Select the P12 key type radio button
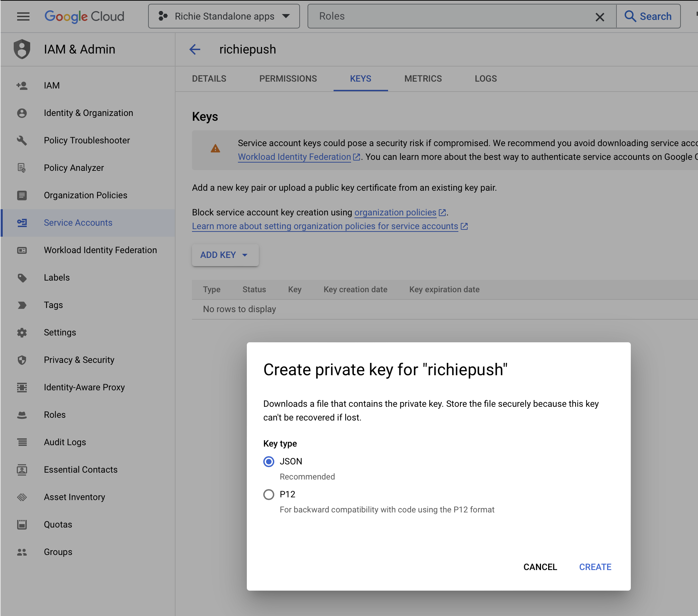The width and height of the screenshot is (698, 616). [269, 495]
